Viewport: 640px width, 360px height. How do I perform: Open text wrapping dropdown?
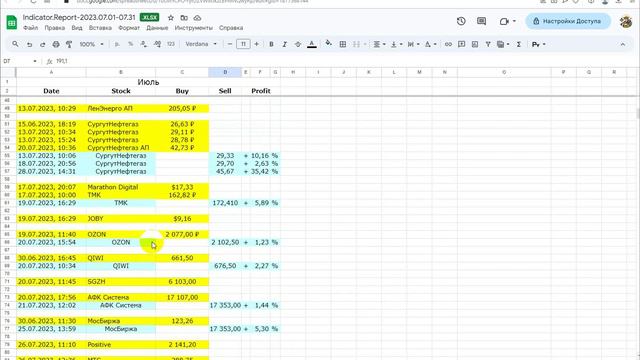[x=413, y=44]
